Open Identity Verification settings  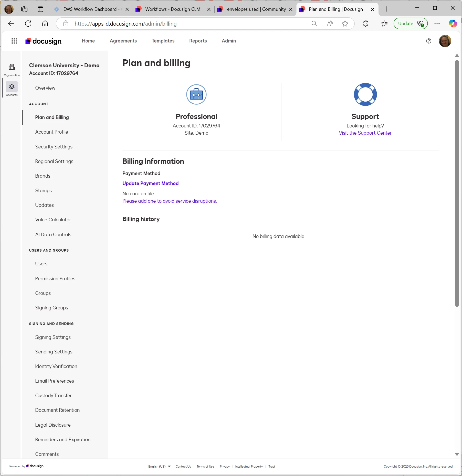coord(56,366)
